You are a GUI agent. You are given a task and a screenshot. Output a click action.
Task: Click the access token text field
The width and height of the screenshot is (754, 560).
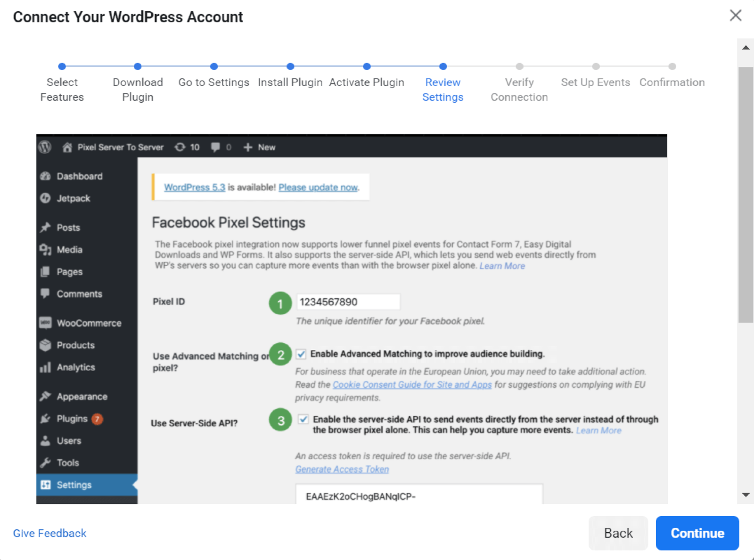click(419, 494)
